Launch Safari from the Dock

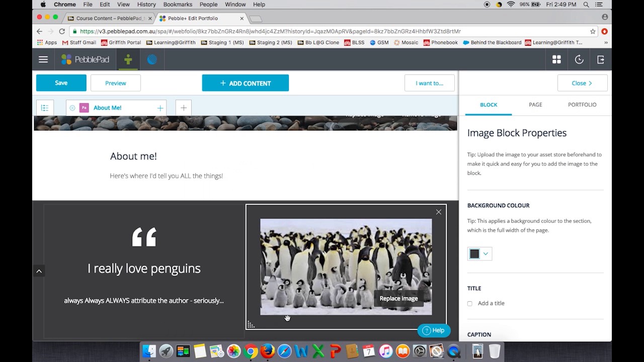point(284,351)
